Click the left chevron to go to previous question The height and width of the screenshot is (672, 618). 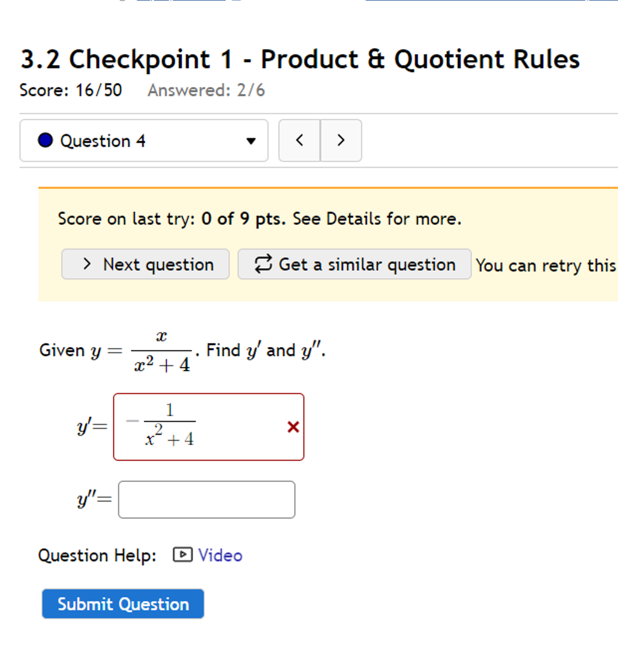[x=299, y=140]
